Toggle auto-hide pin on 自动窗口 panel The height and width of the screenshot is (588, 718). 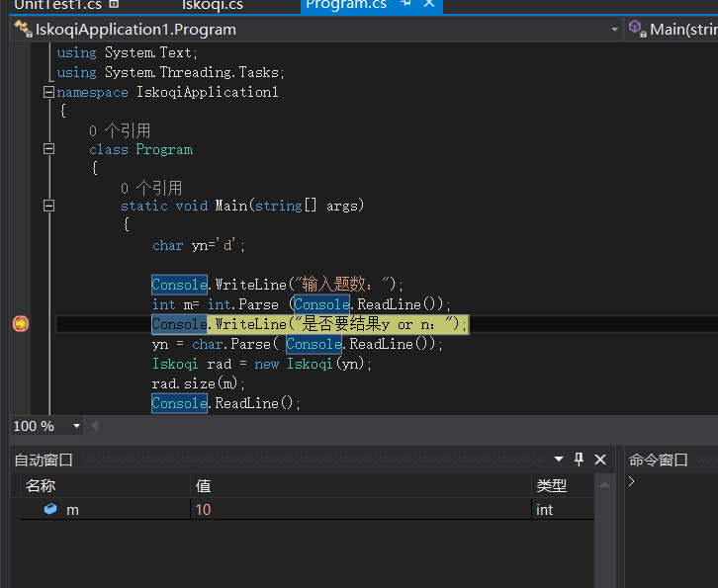click(x=579, y=459)
